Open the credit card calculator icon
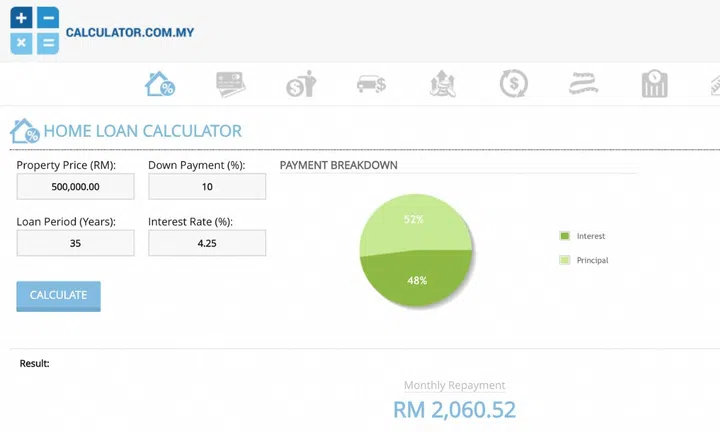 pos(231,84)
